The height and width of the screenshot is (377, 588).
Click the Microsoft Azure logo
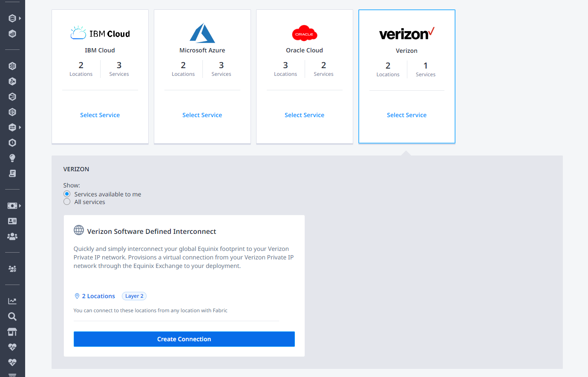point(202,33)
